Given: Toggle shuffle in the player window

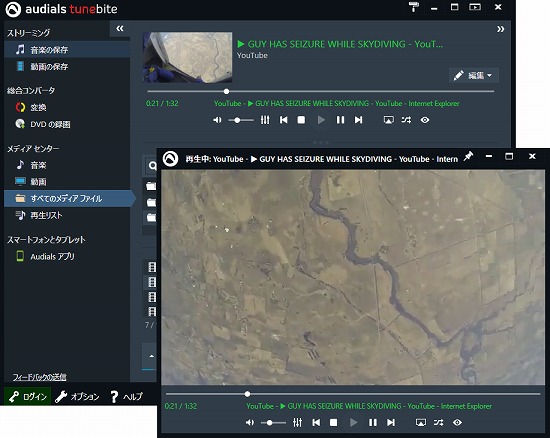Looking at the screenshot, I should (x=438, y=423).
